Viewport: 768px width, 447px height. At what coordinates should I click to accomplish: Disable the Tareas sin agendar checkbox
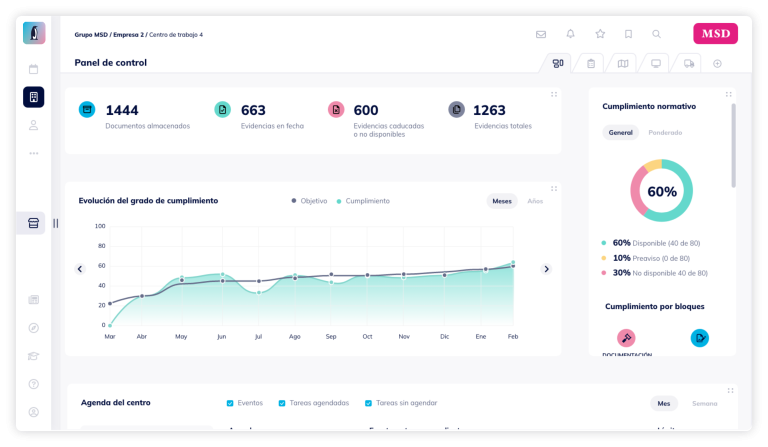pyautogui.click(x=368, y=403)
